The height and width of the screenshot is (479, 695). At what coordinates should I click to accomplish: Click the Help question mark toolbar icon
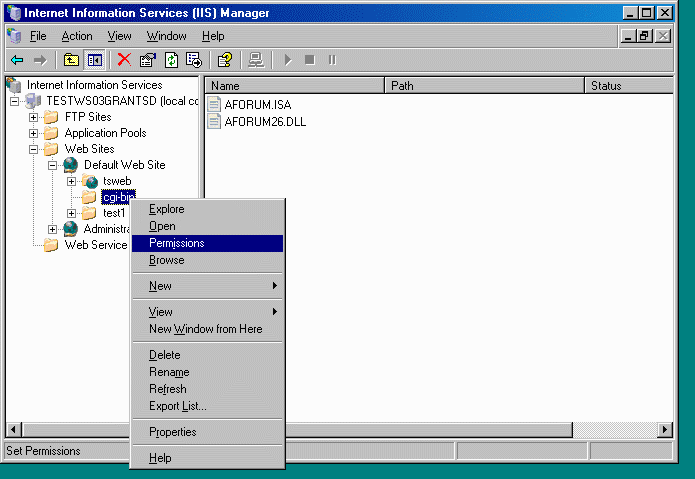[x=225, y=60]
